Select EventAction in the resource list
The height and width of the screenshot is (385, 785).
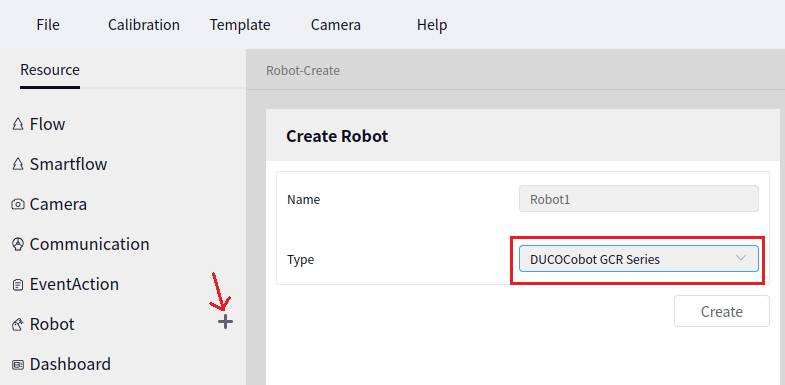click(x=74, y=284)
